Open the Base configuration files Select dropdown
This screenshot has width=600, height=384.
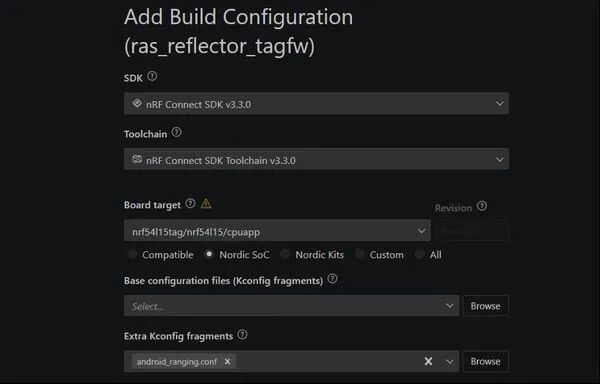point(291,306)
